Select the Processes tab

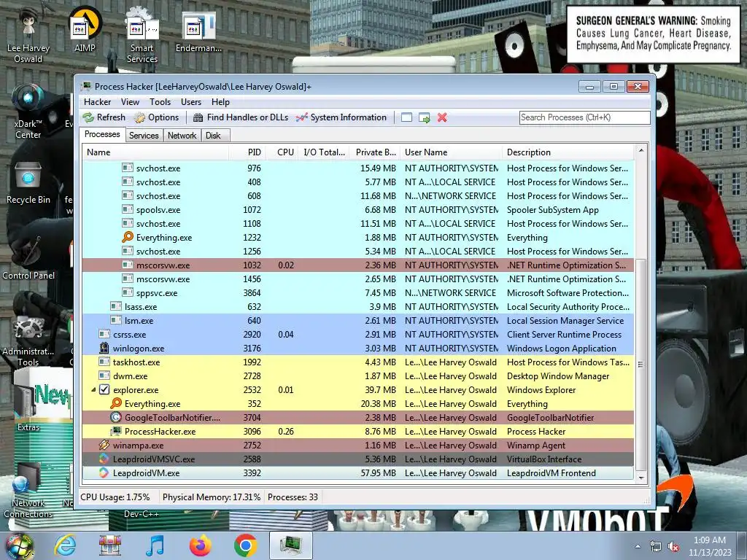[x=102, y=134]
